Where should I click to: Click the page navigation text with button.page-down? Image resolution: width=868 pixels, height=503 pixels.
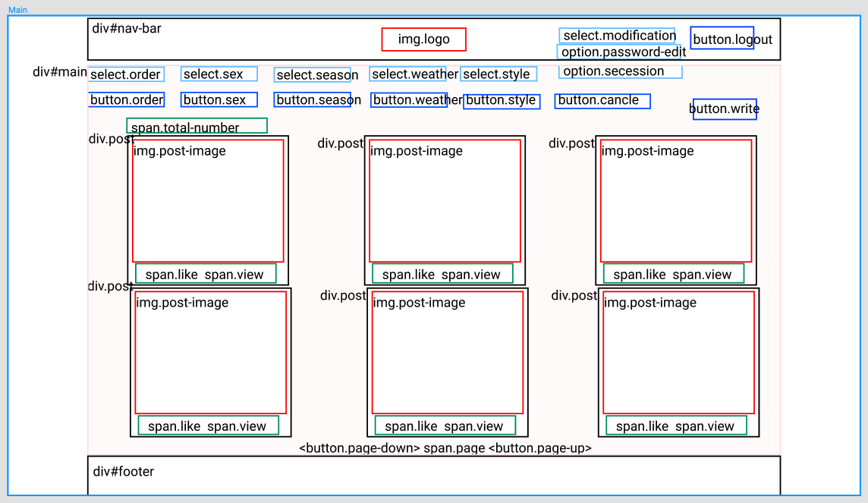(x=445, y=448)
